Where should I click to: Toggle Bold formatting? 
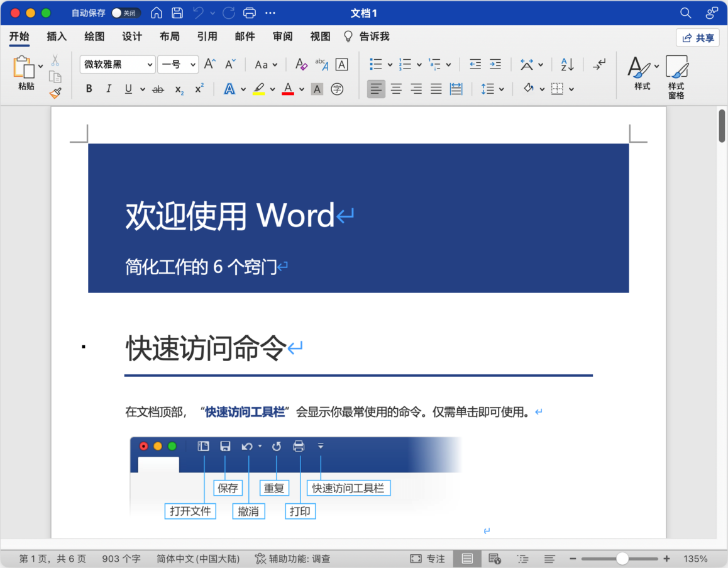point(88,88)
